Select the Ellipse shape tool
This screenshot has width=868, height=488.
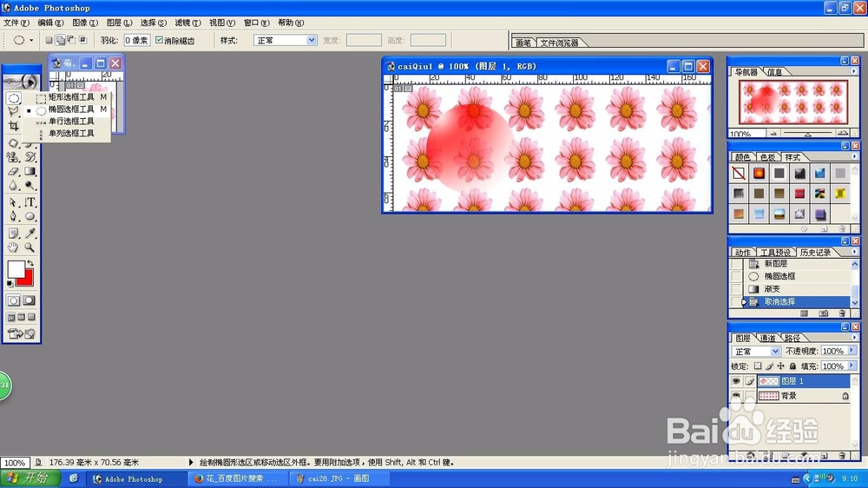30,216
